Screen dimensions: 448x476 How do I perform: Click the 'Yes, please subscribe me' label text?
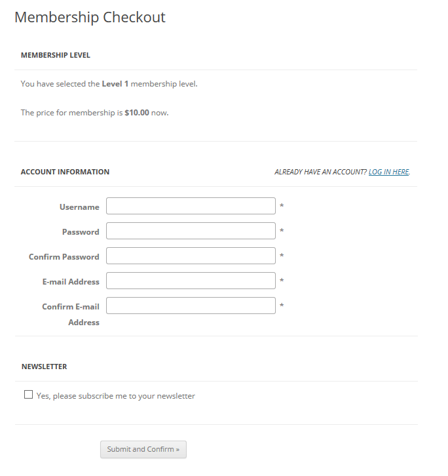(115, 396)
